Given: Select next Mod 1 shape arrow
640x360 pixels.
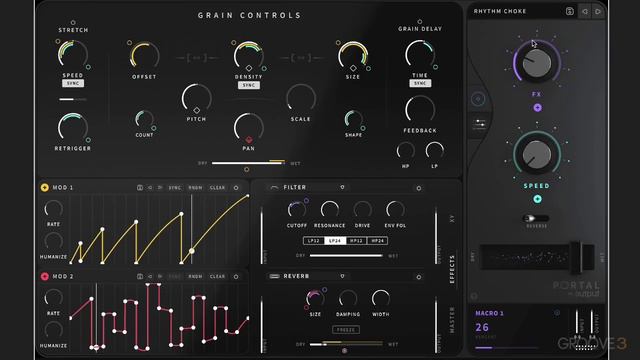Looking at the screenshot, I should click(160, 188).
